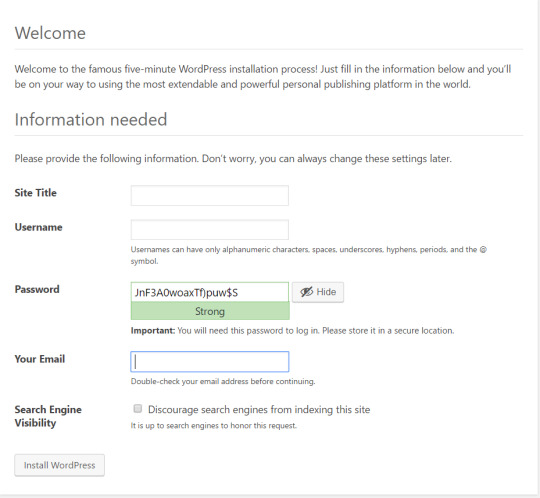Select the Password field showing JnF3A0woaxTf)puw$S
Viewport: 540px width, 498px height.
[209, 292]
